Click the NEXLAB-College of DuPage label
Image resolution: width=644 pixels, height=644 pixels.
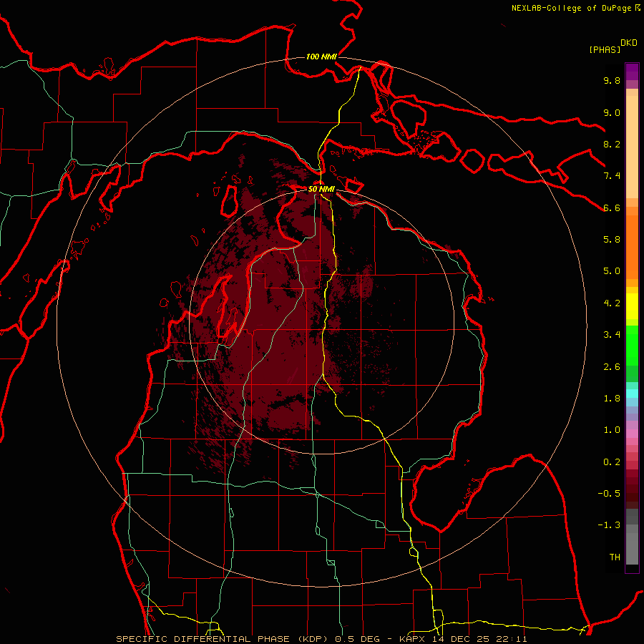(x=572, y=8)
